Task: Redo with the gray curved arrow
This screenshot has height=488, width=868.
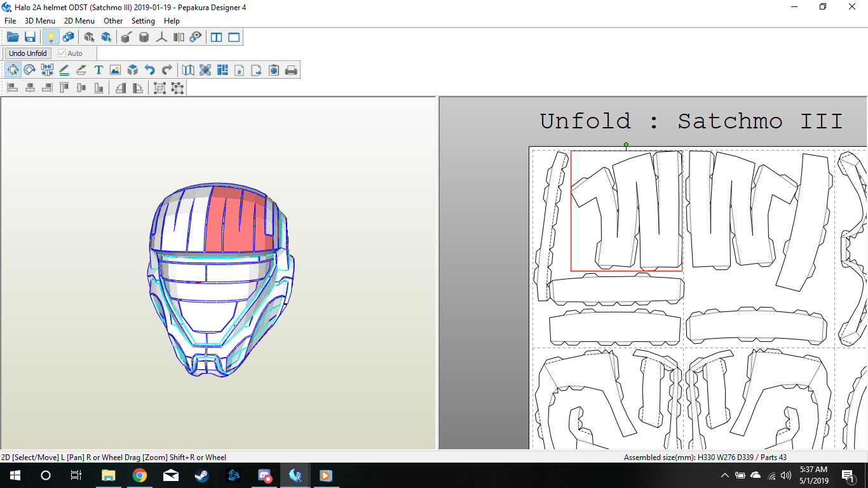Action: coord(166,70)
